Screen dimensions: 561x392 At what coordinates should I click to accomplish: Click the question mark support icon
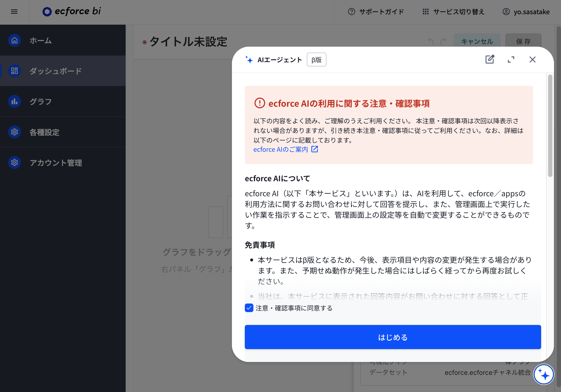351,12
